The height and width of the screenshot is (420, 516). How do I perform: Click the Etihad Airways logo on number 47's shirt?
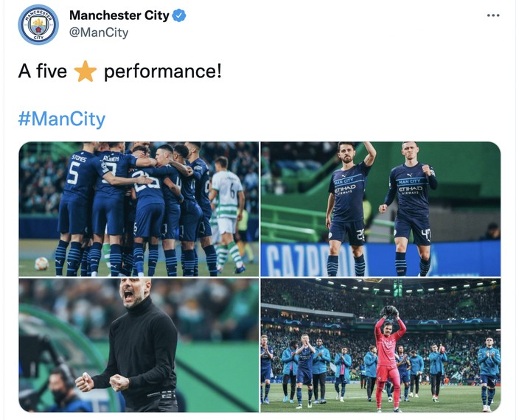pos(410,190)
